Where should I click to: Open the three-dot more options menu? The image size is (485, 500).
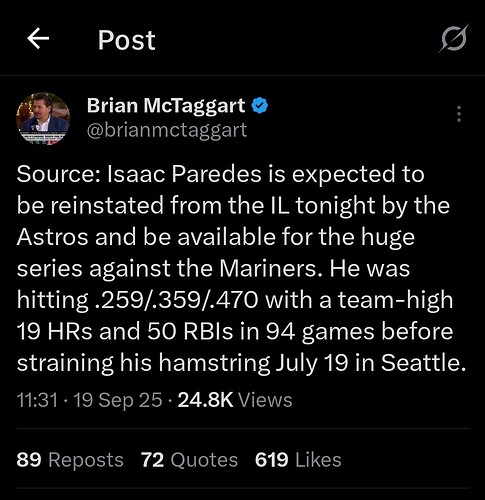459,114
